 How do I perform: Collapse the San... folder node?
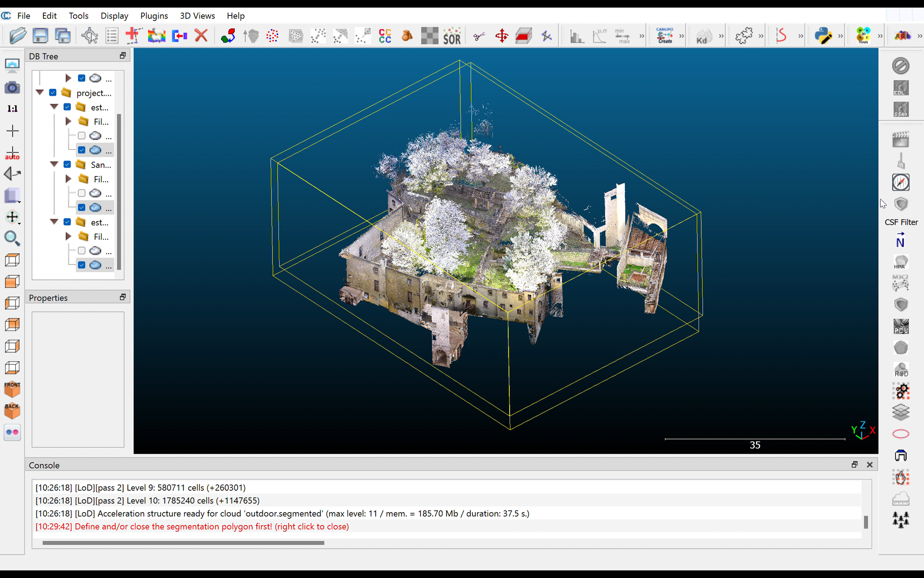coord(54,164)
